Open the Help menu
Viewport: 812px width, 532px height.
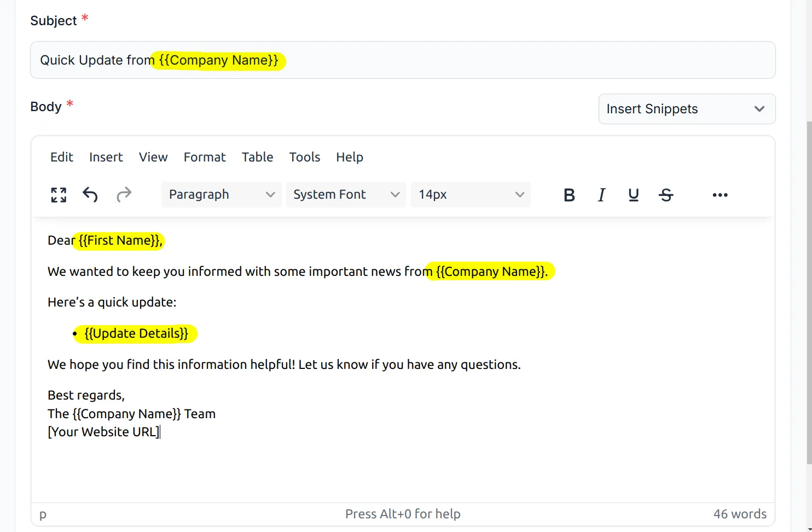point(349,157)
